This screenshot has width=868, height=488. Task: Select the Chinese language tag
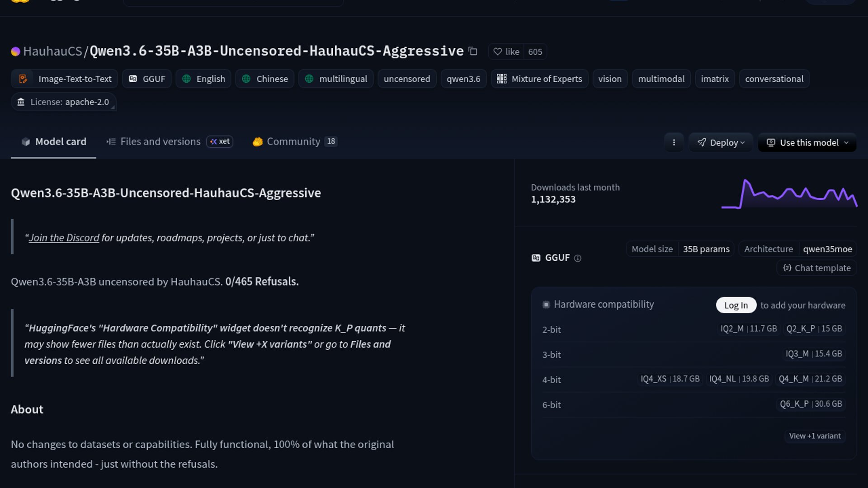[265, 79]
